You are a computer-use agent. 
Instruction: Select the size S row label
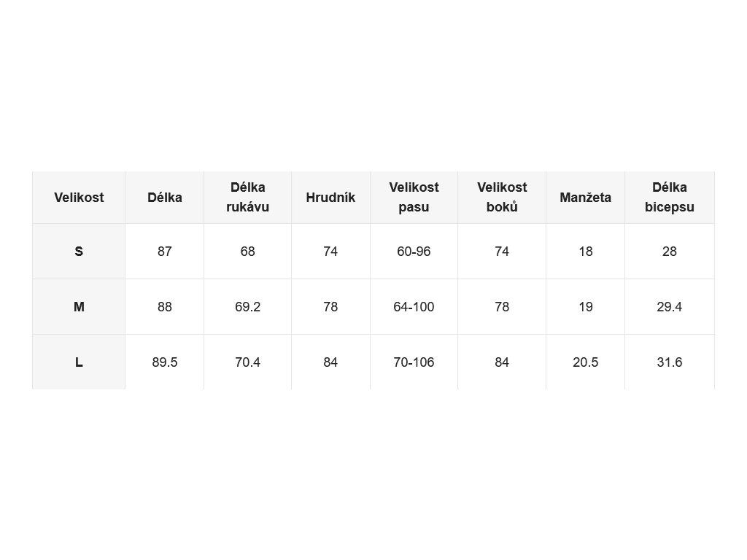79,252
